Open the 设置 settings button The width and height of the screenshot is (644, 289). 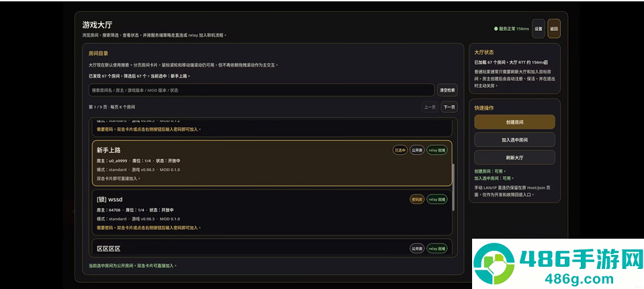pos(538,29)
